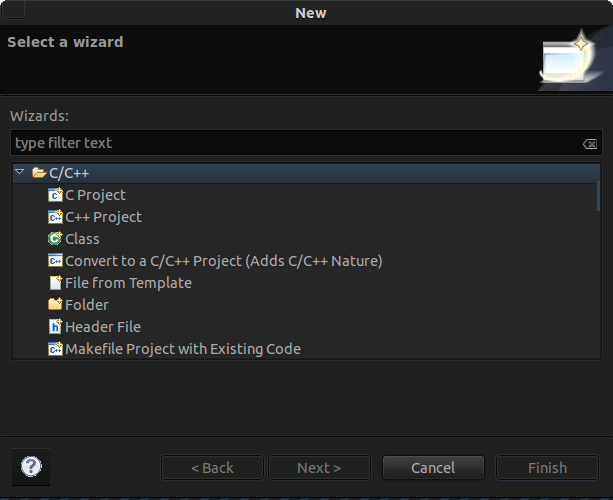The image size is (613, 500).
Task: Open help with the question mark button
Action: click(x=31, y=466)
